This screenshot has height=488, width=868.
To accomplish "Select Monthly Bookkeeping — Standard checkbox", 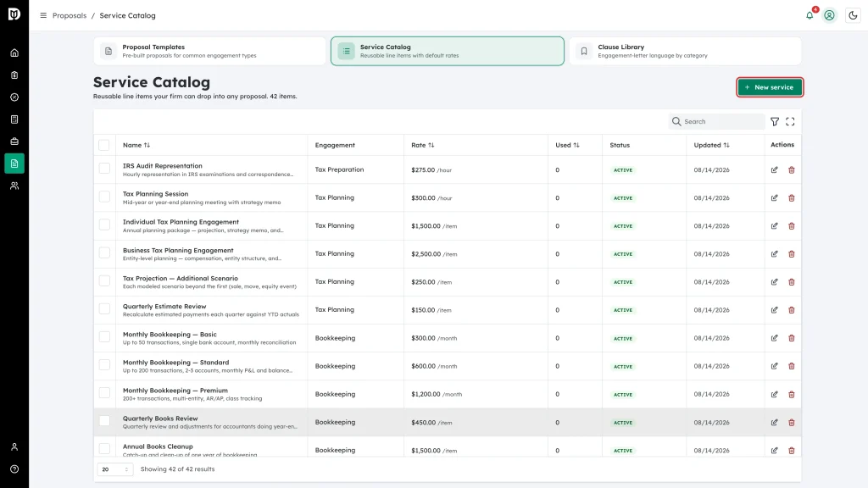I will coord(104,364).
